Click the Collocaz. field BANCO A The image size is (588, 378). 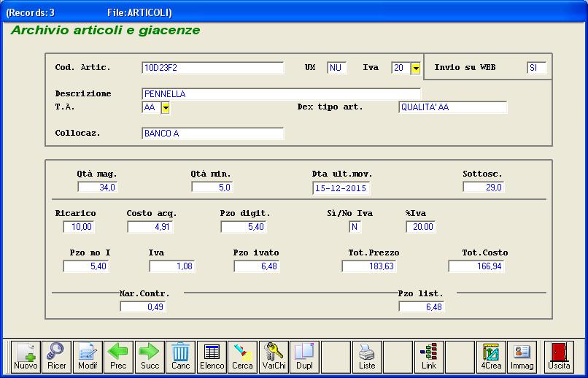pos(213,134)
